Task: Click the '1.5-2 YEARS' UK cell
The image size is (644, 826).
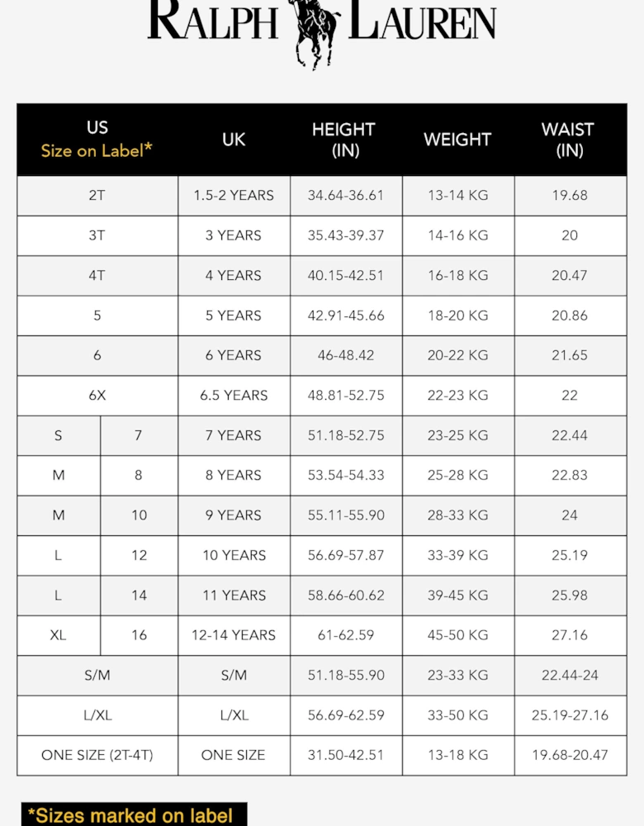Action: pyautogui.click(x=234, y=196)
